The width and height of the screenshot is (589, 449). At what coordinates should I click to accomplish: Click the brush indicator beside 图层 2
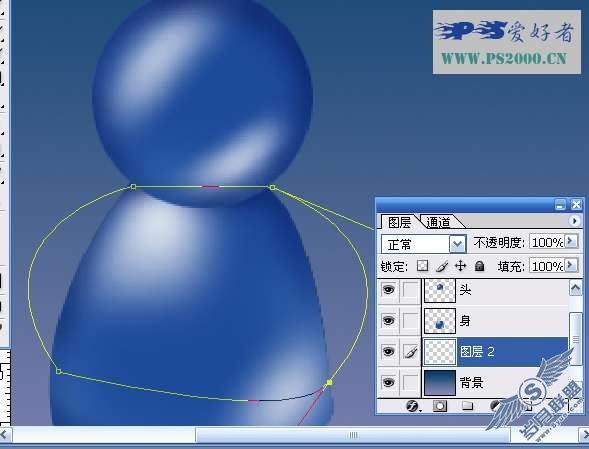(x=410, y=352)
